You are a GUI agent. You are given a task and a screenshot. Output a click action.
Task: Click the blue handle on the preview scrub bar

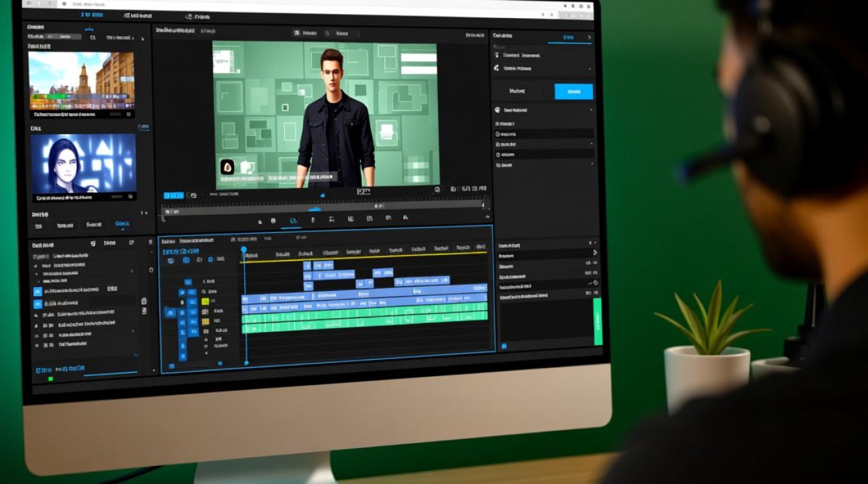(315, 209)
